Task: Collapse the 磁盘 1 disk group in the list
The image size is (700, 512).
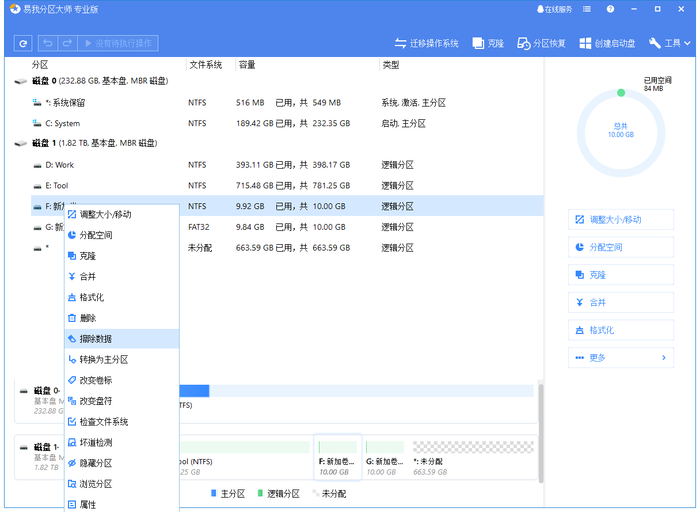Action: point(22,144)
